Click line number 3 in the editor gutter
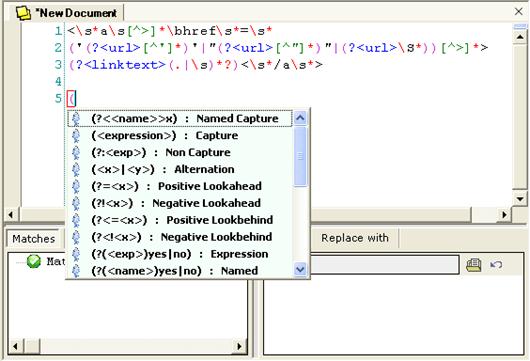The width and height of the screenshot is (530, 361). [58, 65]
